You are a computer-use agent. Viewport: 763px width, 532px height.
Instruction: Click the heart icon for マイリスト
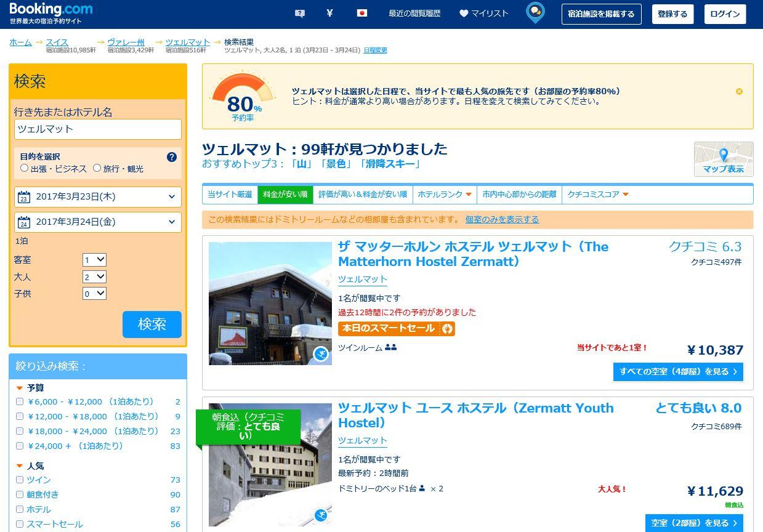[x=464, y=13]
